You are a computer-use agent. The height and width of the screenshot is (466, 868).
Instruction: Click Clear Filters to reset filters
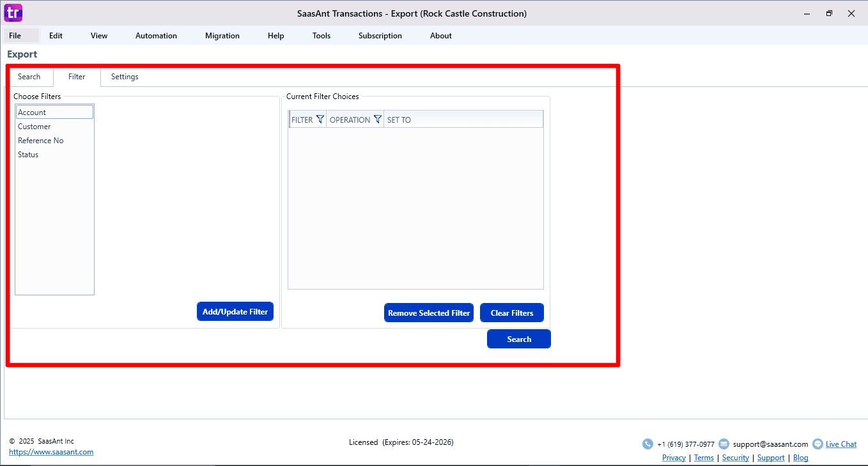tap(511, 313)
